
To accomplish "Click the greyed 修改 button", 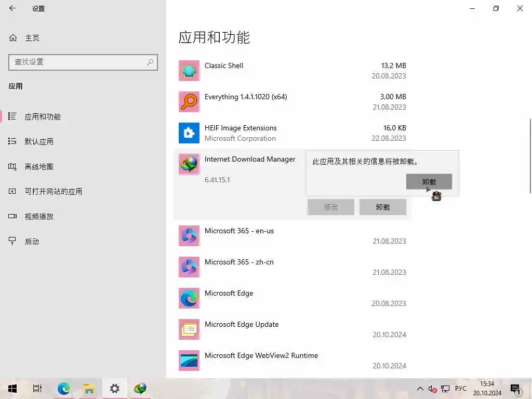I will pos(331,207).
